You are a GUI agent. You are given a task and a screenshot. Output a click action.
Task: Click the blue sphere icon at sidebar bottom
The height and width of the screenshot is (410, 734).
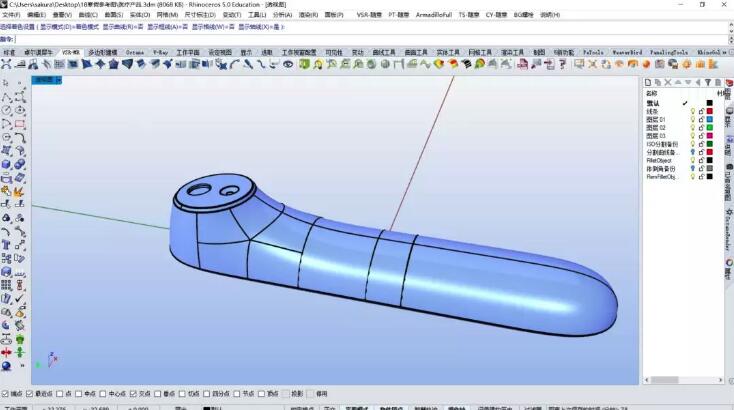point(7,366)
